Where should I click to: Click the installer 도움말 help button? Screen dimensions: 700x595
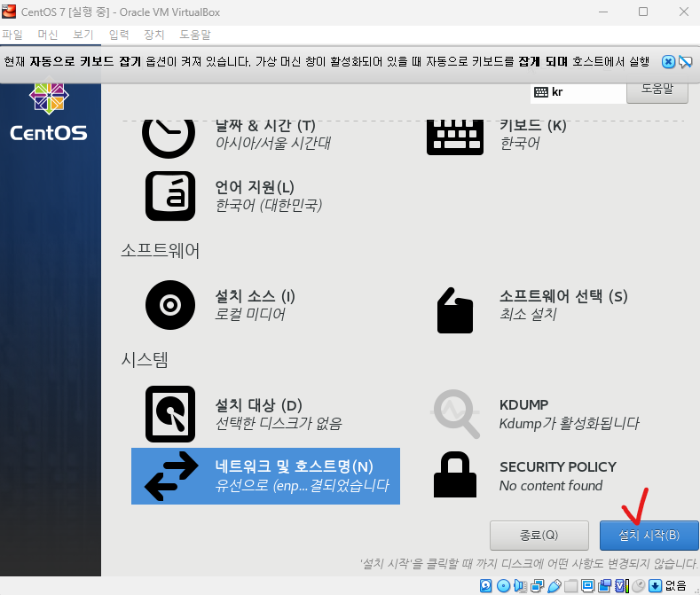(657, 91)
